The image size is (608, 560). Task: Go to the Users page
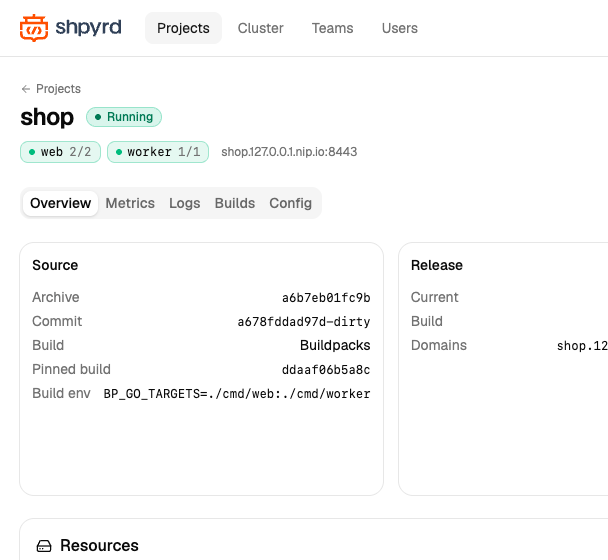399,28
